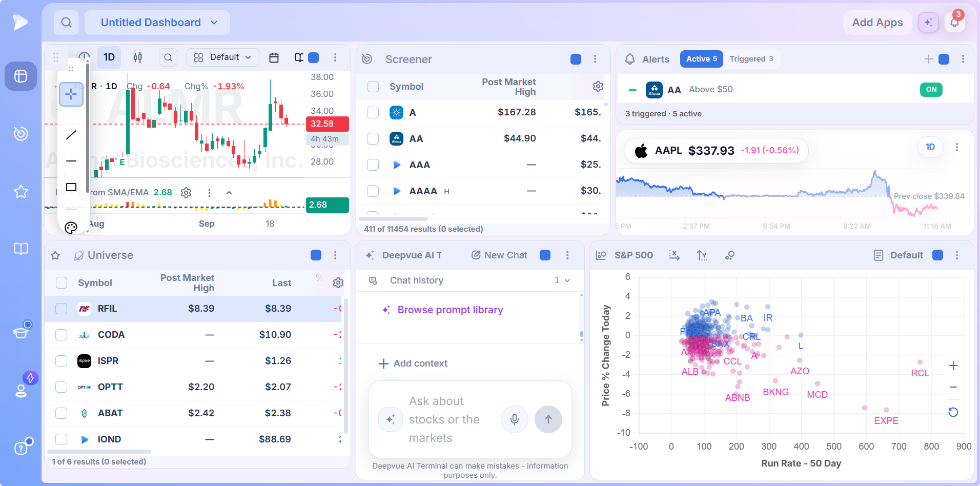Open the S&P 500 Default template dropdown
The width and height of the screenshot is (980, 486).
click(899, 255)
